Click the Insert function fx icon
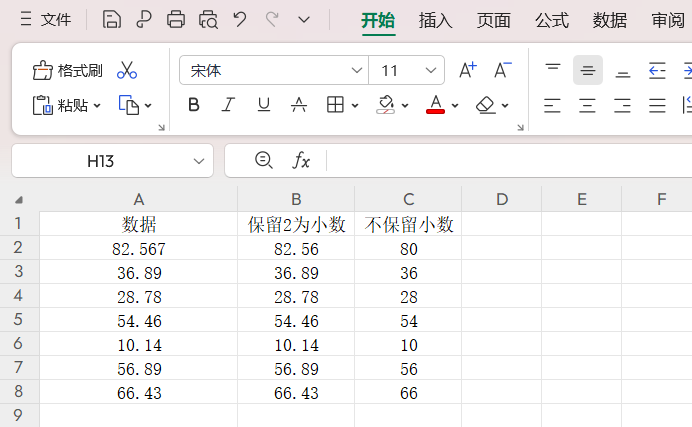 tap(301, 160)
